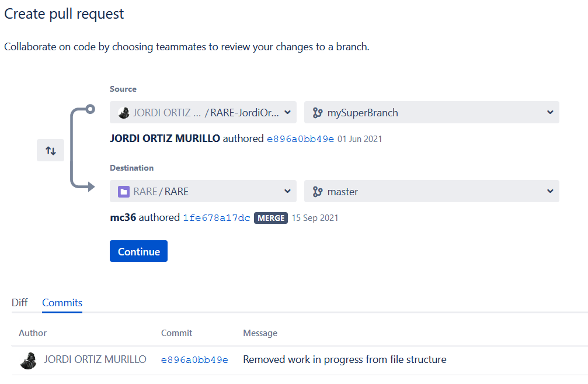Open source commit hash e896a0bb49e link
Viewport: 588px width, 384px height.
(300, 139)
